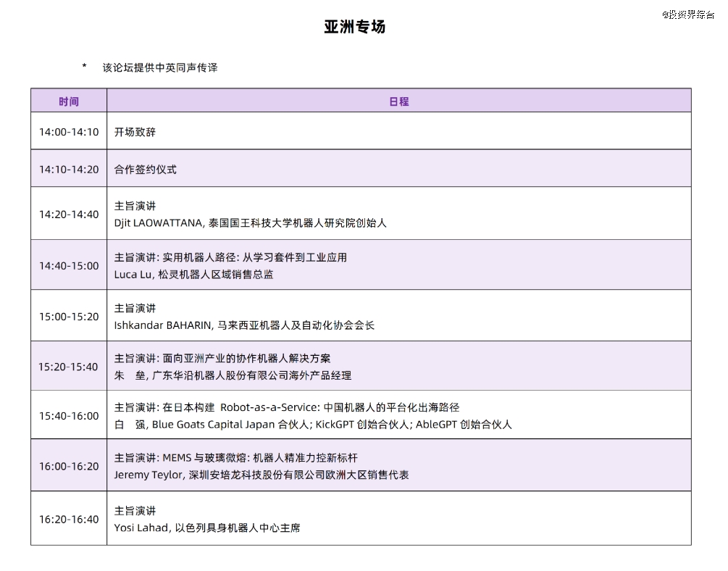Click the 协作机器人解决方案 keynote title
The image size is (728, 571).
point(223,358)
